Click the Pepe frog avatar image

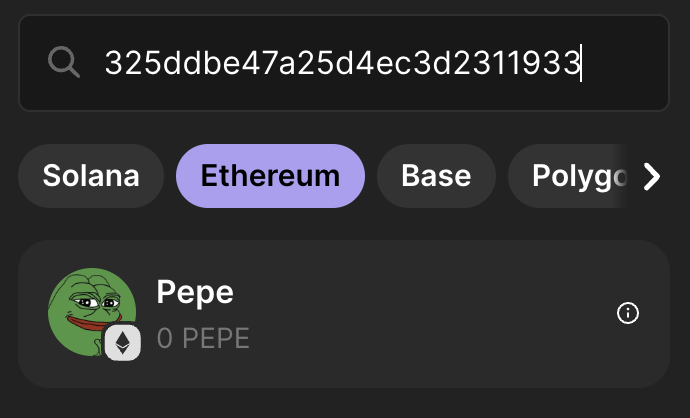92,312
